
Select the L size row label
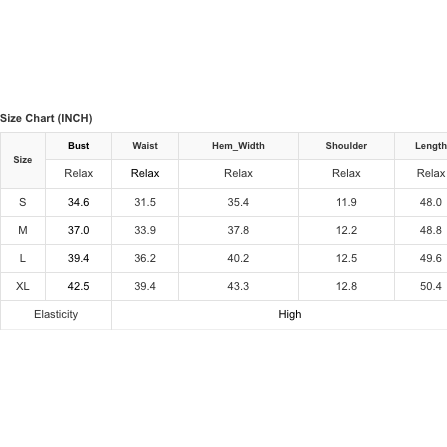tap(23, 258)
